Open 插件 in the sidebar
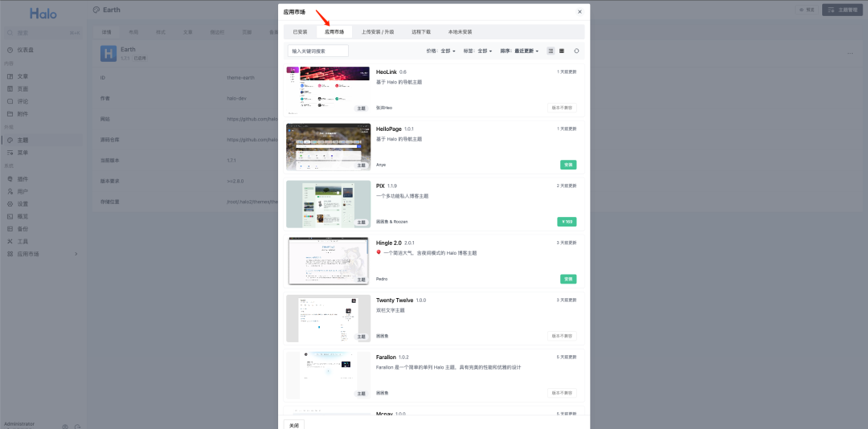Image resolution: width=868 pixels, height=429 pixels. (x=43, y=179)
